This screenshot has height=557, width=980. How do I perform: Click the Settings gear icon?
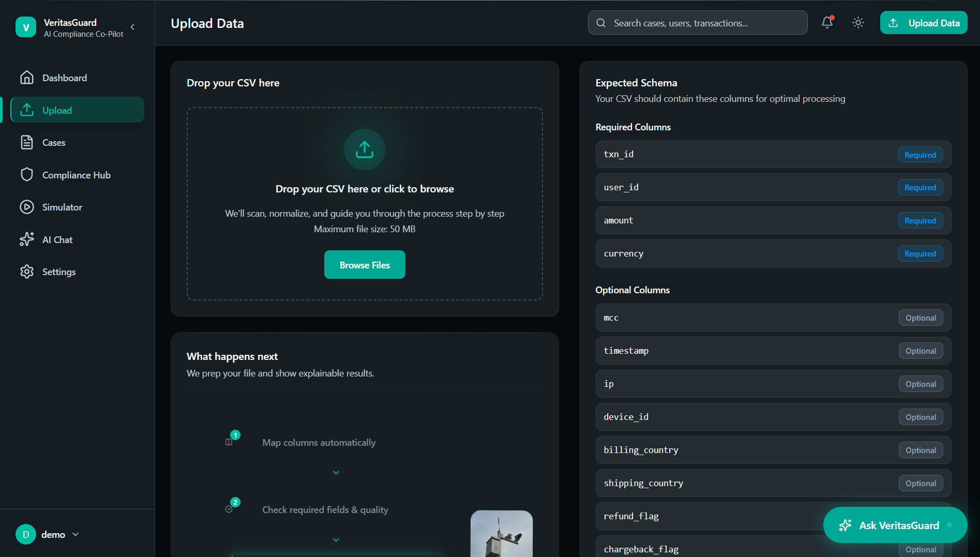click(x=27, y=272)
